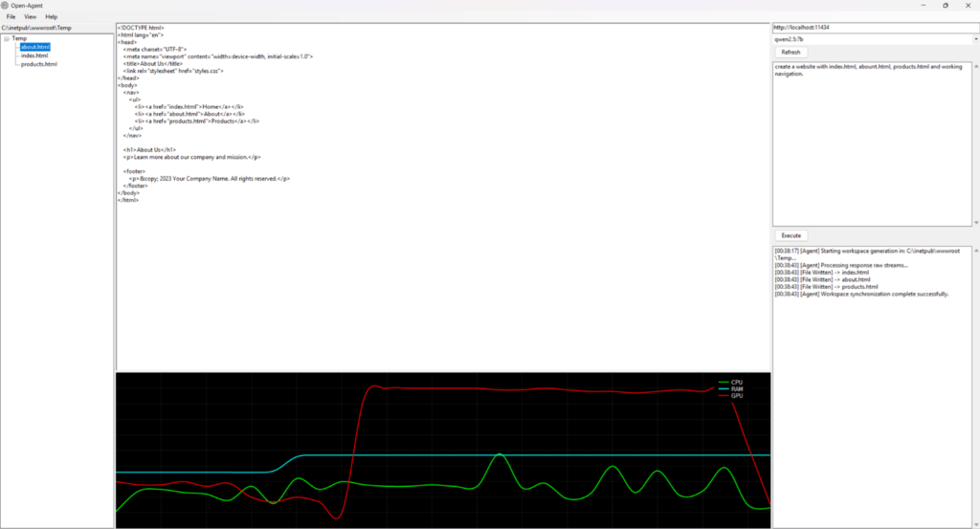980x529 pixels.
Task: Select index.html in the file tree
Action: point(34,55)
